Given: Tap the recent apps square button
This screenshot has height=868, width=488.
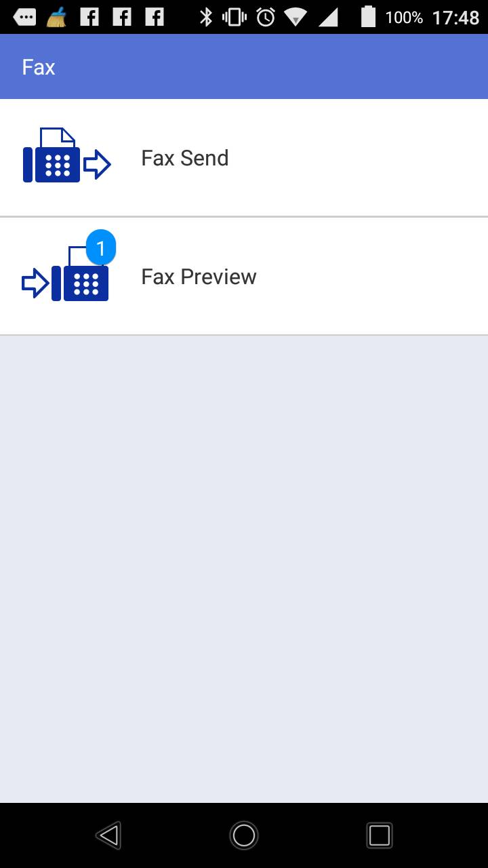Looking at the screenshot, I should (380, 835).
